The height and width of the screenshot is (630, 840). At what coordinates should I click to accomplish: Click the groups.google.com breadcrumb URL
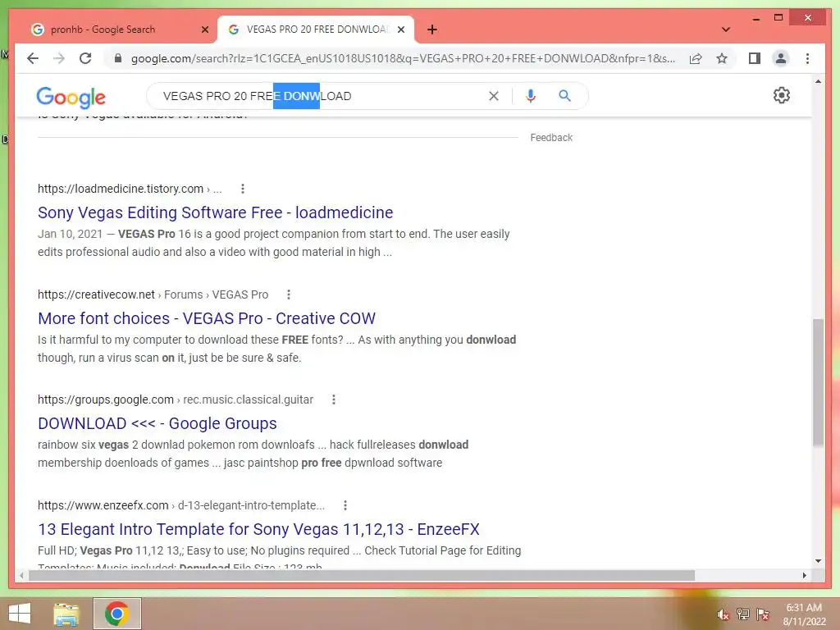[x=176, y=399]
